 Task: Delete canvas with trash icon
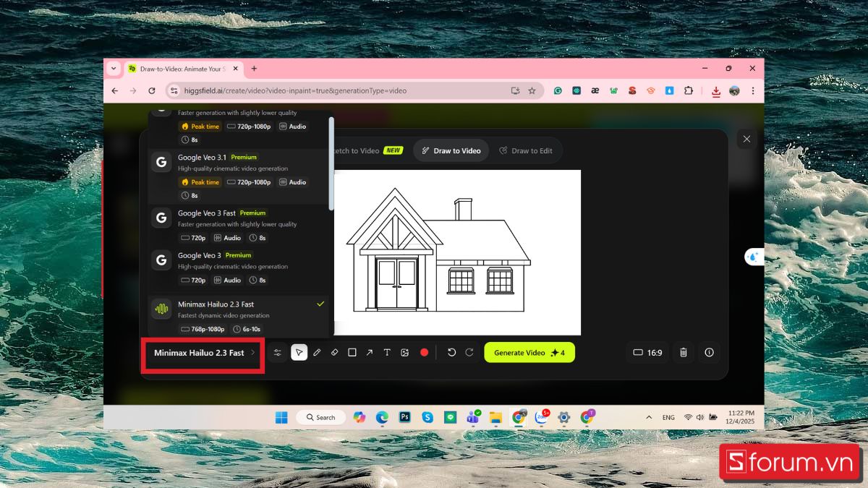(x=684, y=353)
